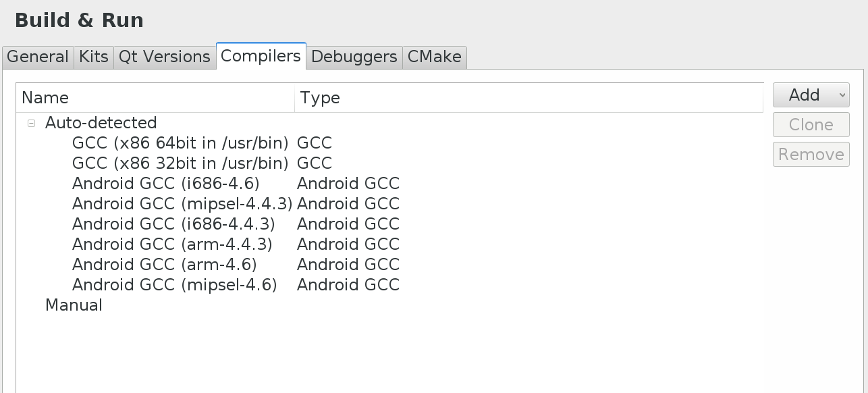Screen dimensions: 868x393
Task: Select the Compilers tab
Action: [261, 56]
